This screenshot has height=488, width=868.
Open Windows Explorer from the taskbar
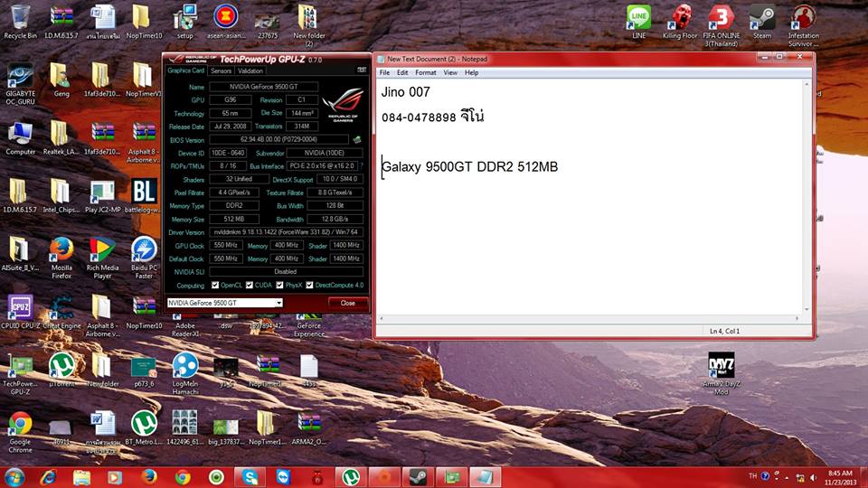pos(81,476)
